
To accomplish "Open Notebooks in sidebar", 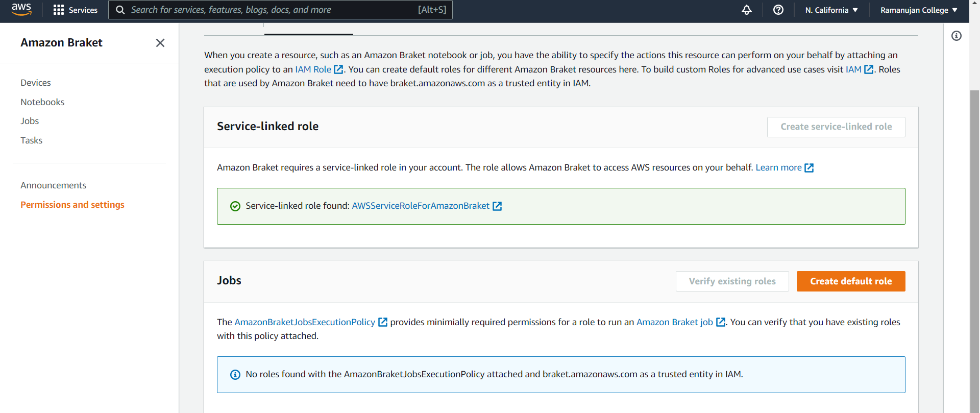I will point(42,102).
